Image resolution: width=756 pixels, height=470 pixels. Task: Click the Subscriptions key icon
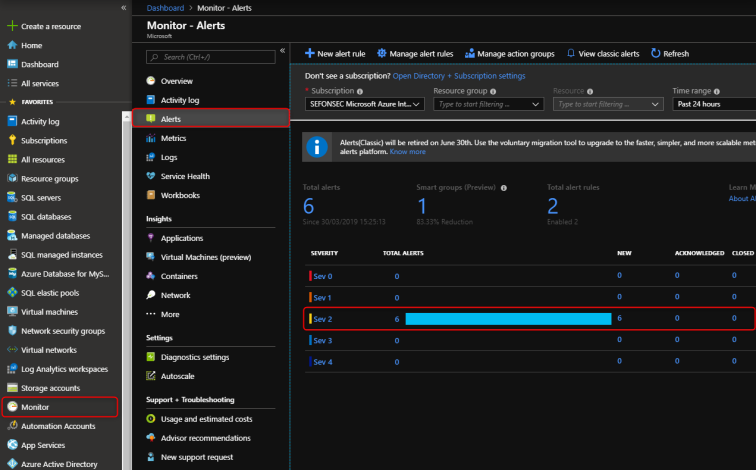point(12,140)
